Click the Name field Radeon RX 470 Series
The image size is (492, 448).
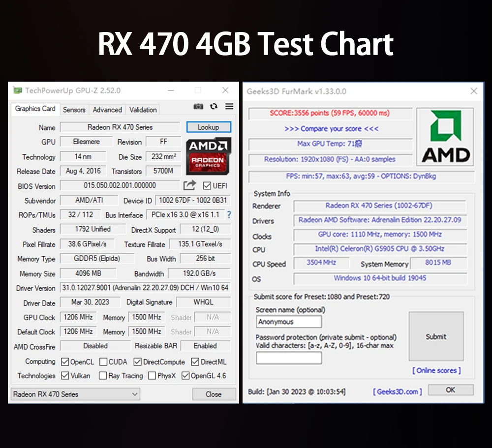120,127
